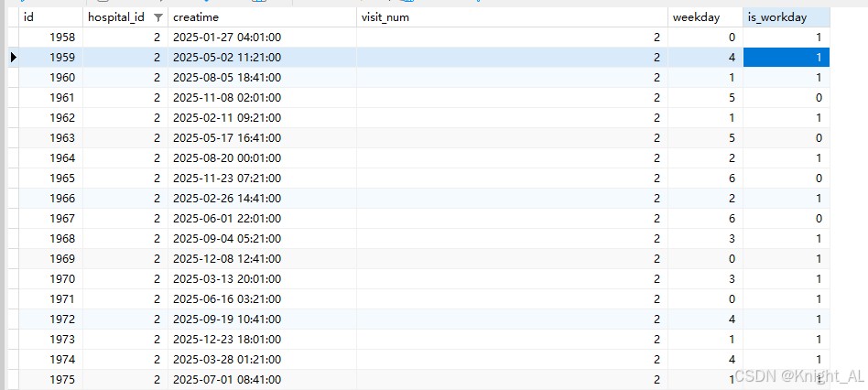Image resolution: width=868 pixels, height=390 pixels.
Task: Click creatime value 2025-08-05 18:41:00
Action: [227, 78]
